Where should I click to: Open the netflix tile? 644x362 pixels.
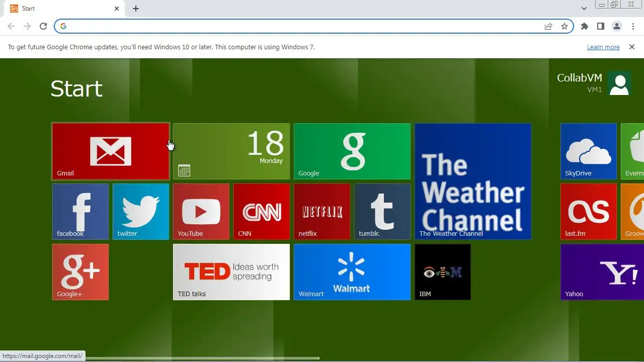point(322,212)
